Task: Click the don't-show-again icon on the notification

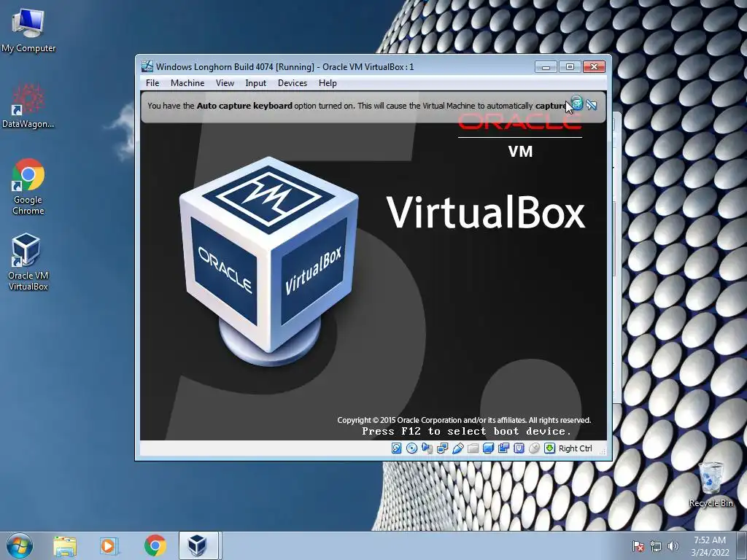Action: [x=592, y=105]
